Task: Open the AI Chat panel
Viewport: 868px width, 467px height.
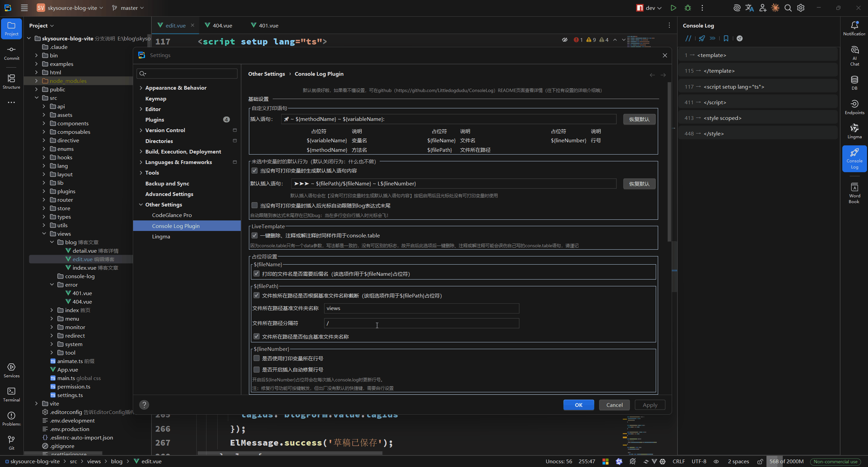Action: tap(854, 56)
